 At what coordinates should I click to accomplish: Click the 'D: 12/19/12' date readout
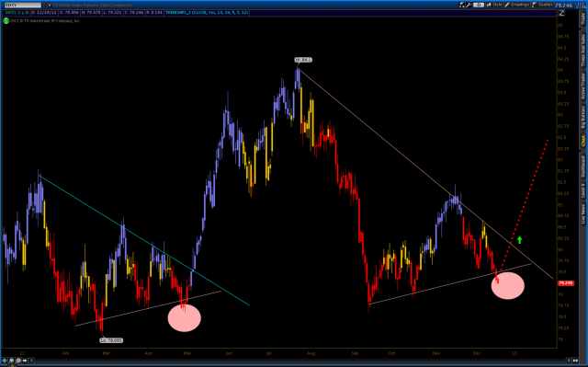click(x=44, y=13)
